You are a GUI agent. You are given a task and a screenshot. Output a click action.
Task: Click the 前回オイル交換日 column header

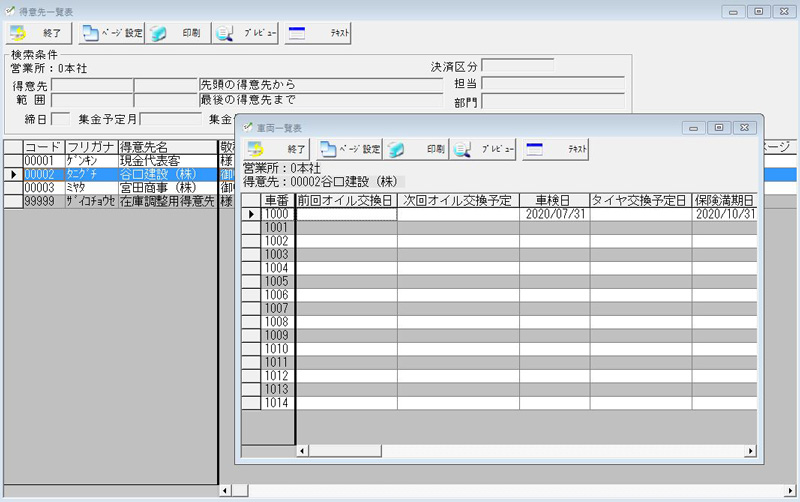(346, 200)
